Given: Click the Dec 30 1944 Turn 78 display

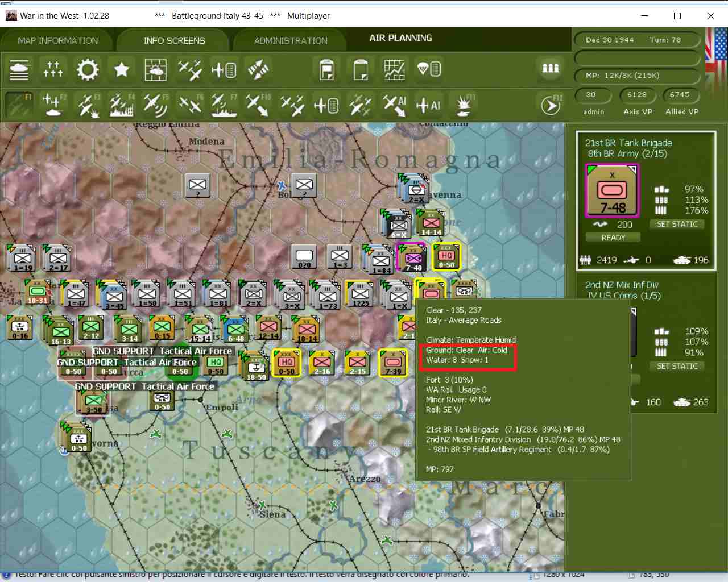Looking at the screenshot, I should (636, 40).
